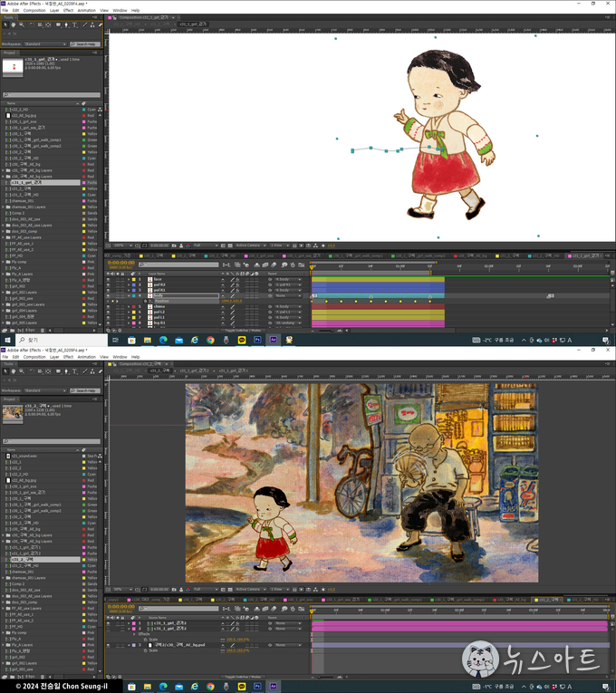Select the Type tool in bottom window
616x693 pixels.
pyautogui.click(x=74, y=371)
